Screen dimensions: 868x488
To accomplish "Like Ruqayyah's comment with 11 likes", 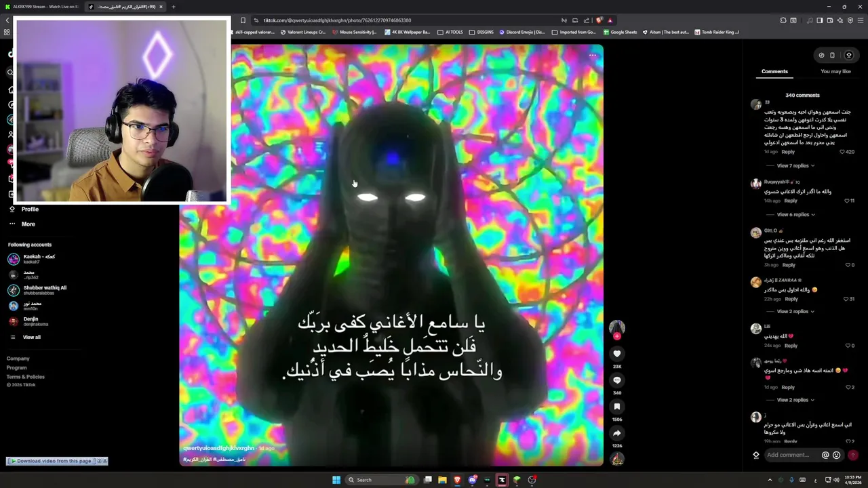I will (x=847, y=201).
